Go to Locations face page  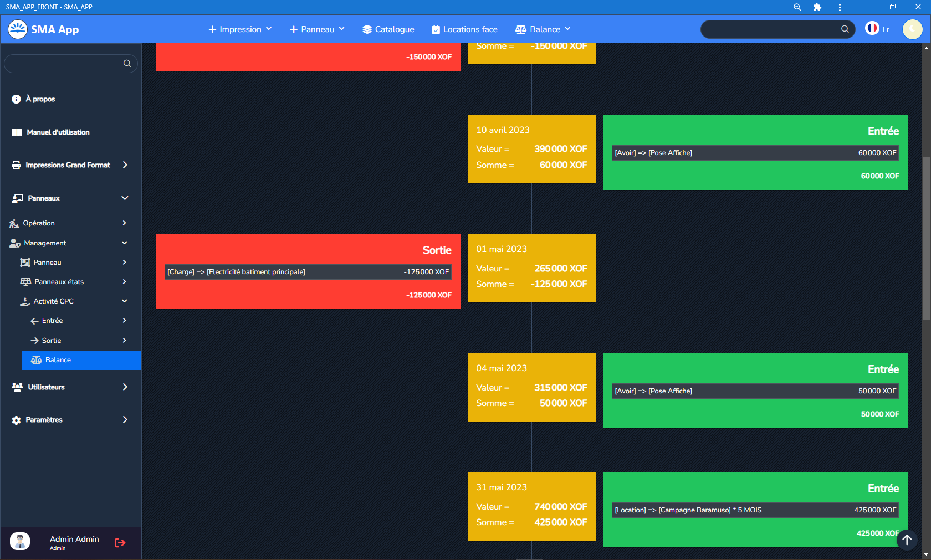point(464,29)
